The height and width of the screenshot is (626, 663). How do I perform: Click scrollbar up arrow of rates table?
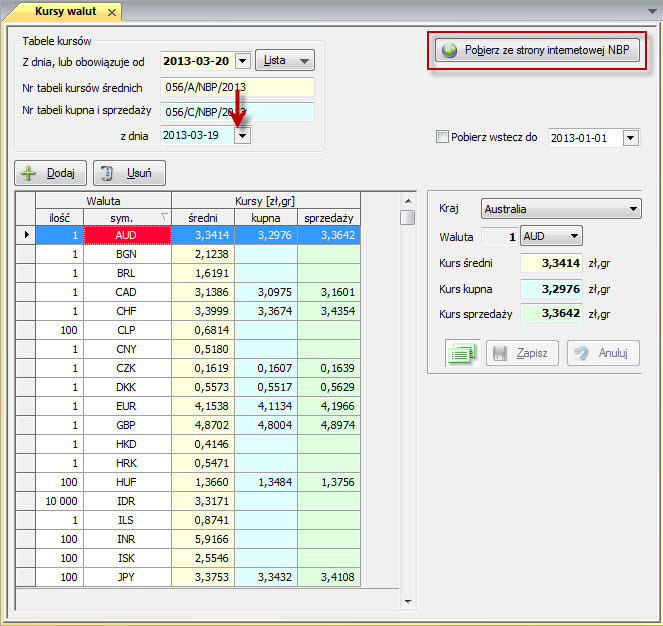[408, 201]
